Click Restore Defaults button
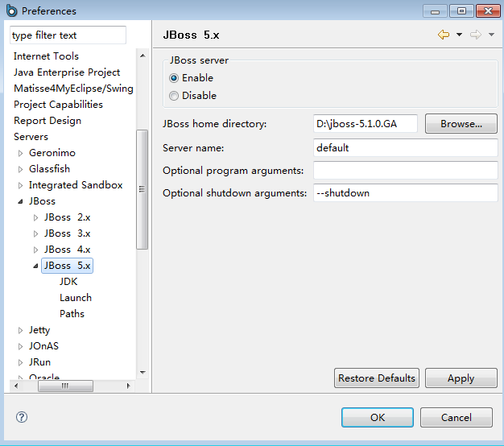 click(x=377, y=378)
